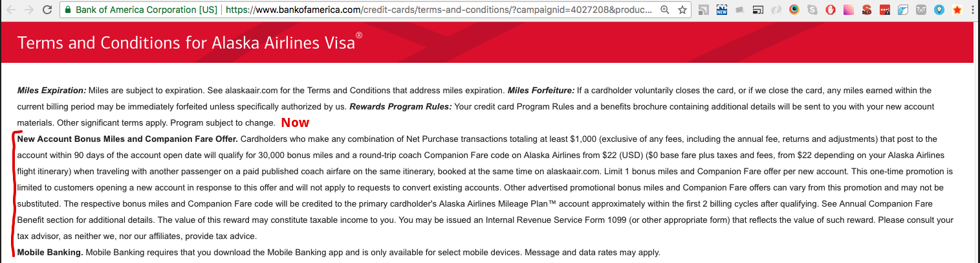This screenshot has height=263, width=980.
Task: Bookmark this page with the star icon
Action: click(x=682, y=10)
